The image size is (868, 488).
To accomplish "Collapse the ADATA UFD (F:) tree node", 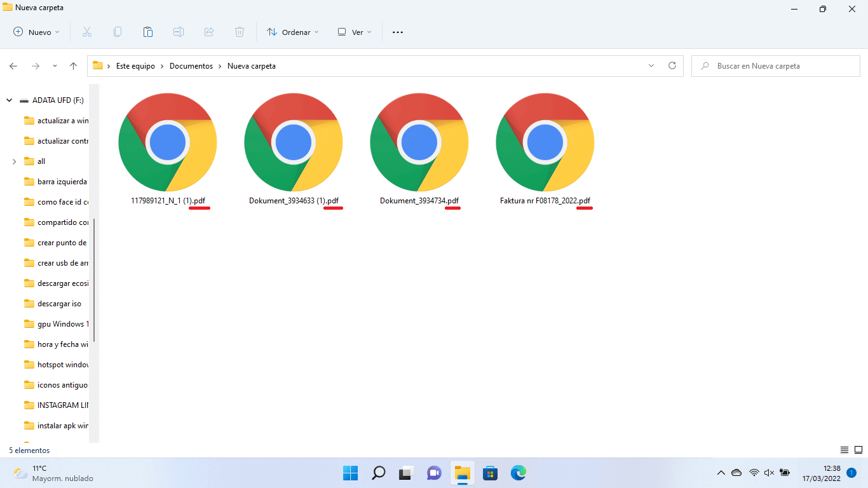I will [10, 100].
